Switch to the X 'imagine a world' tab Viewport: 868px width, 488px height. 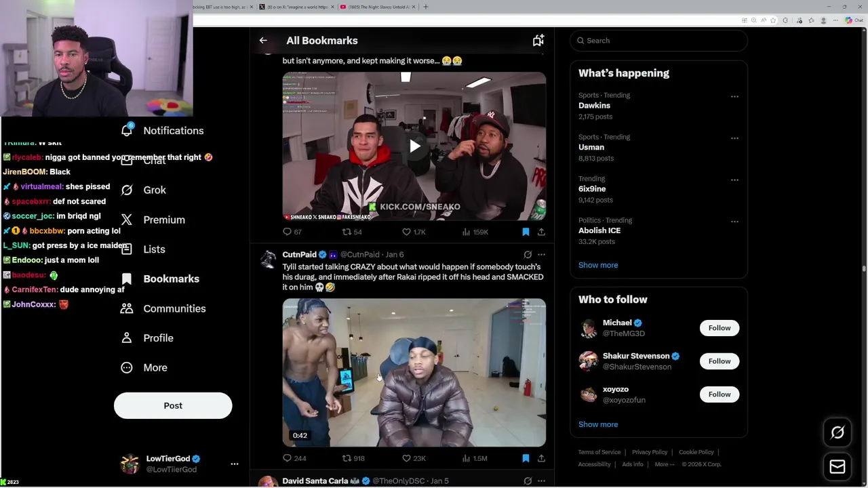tap(296, 7)
